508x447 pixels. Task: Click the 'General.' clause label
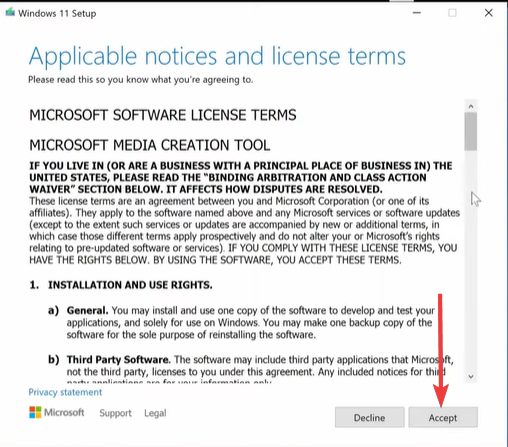[x=87, y=310]
